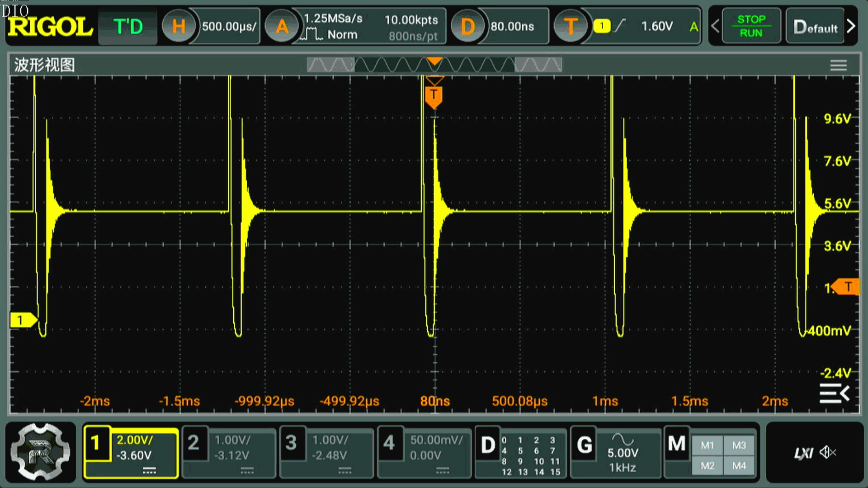The height and width of the screenshot is (488, 868).
Task: Select the M3 math channel button
Action: point(739,445)
